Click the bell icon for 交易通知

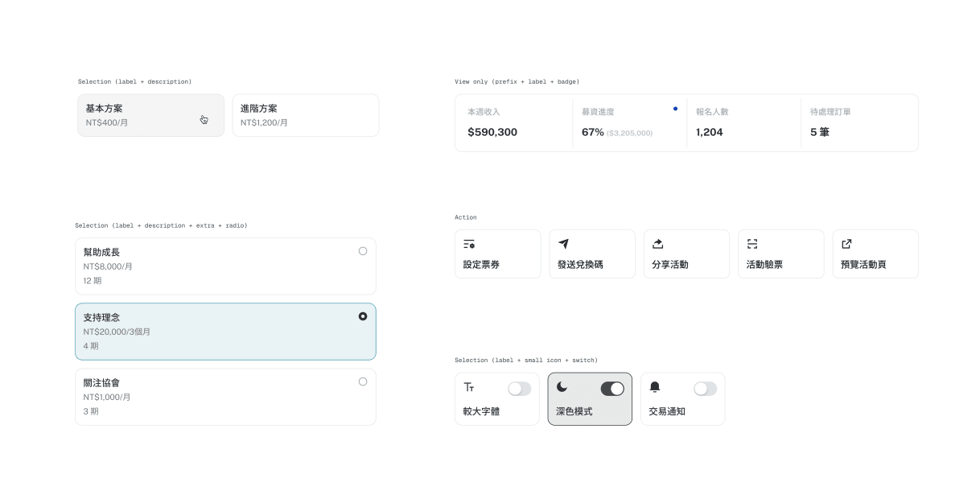[x=655, y=387]
